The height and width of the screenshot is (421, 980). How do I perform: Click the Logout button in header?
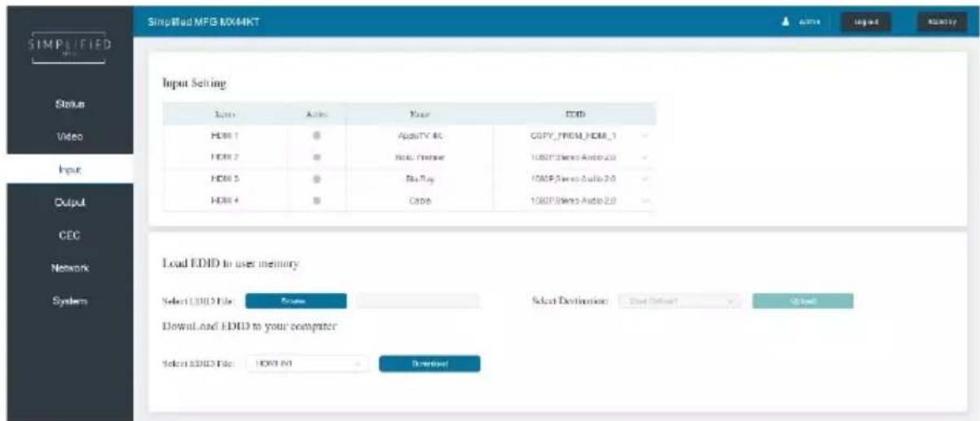click(866, 22)
